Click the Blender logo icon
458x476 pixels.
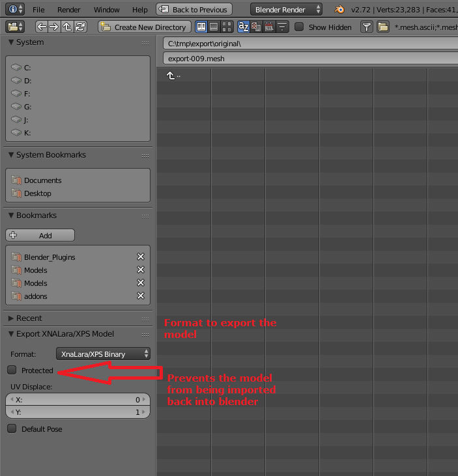click(339, 9)
